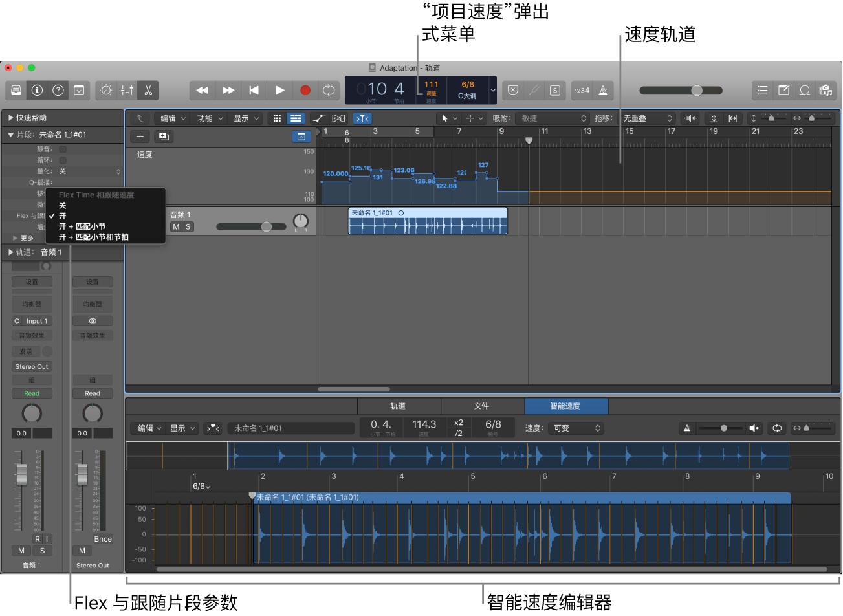Open the 速度 可变 dropdown in Smart Tempo editor
The height and width of the screenshot is (616, 843).
578,428
